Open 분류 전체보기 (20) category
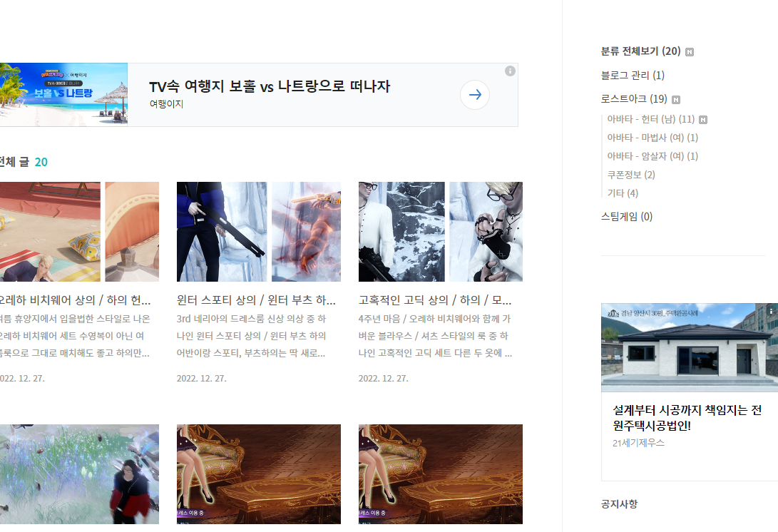Viewport: 778px width, 532px height. 640,51
